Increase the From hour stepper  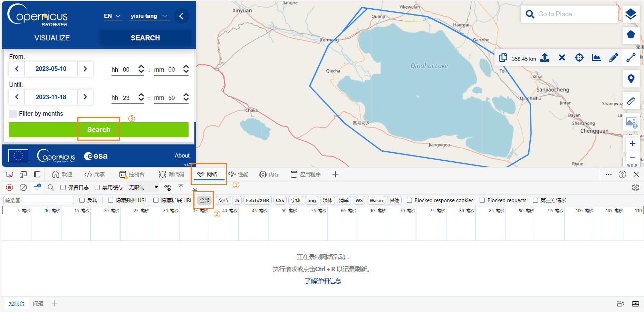(x=141, y=67)
